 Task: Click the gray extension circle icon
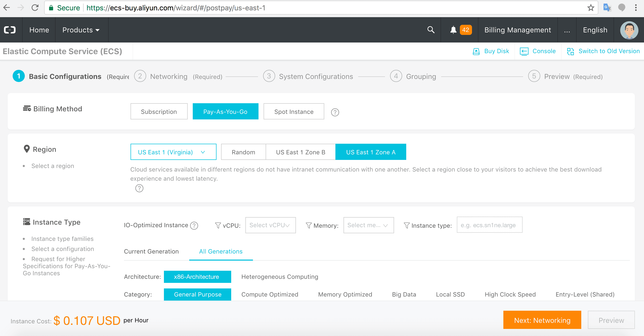click(621, 8)
